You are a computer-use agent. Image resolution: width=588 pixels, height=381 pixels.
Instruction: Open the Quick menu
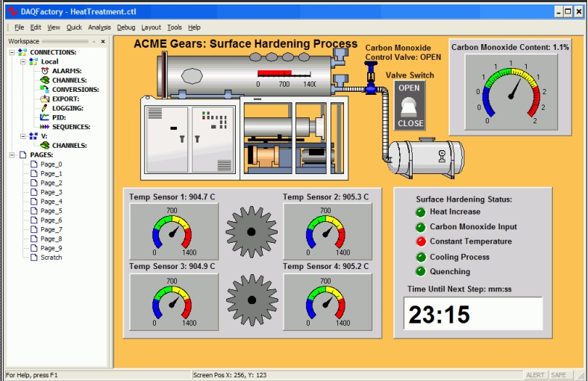click(x=74, y=28)
